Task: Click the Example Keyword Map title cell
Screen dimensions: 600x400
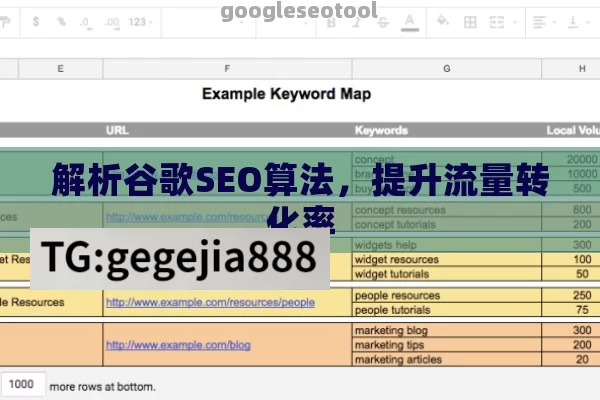Action: point(287,94)
